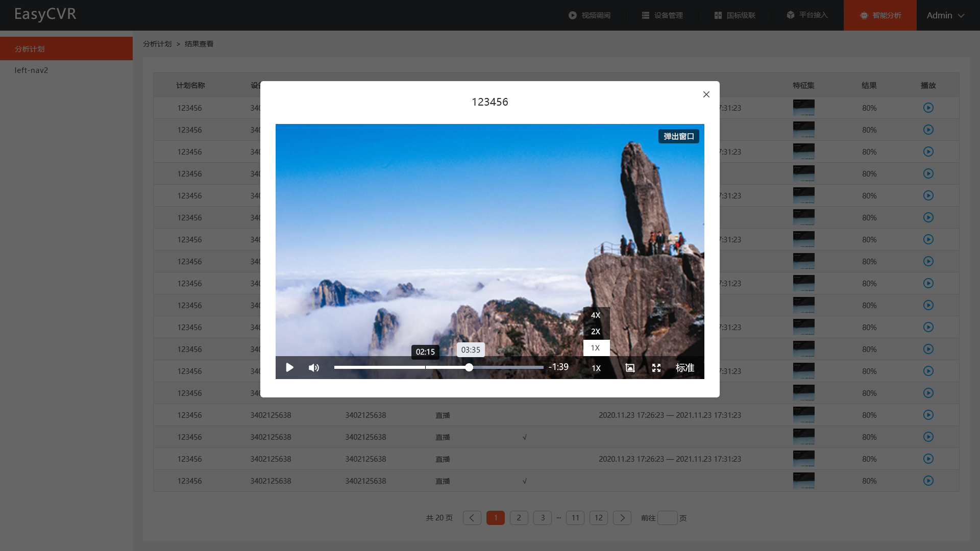Enter fullscreen video mode
Screen dimensions: 980x551
[656, 368]
